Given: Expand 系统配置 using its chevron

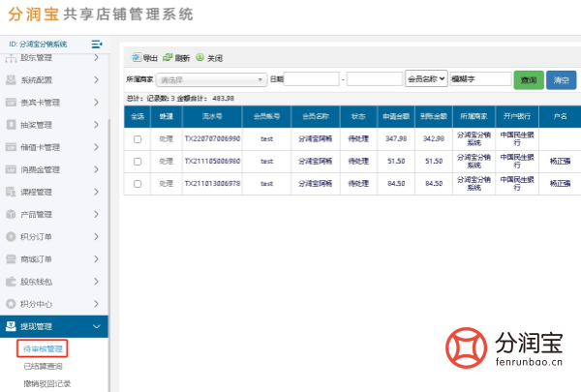Looking at the screenshot, I should point(96,80).
